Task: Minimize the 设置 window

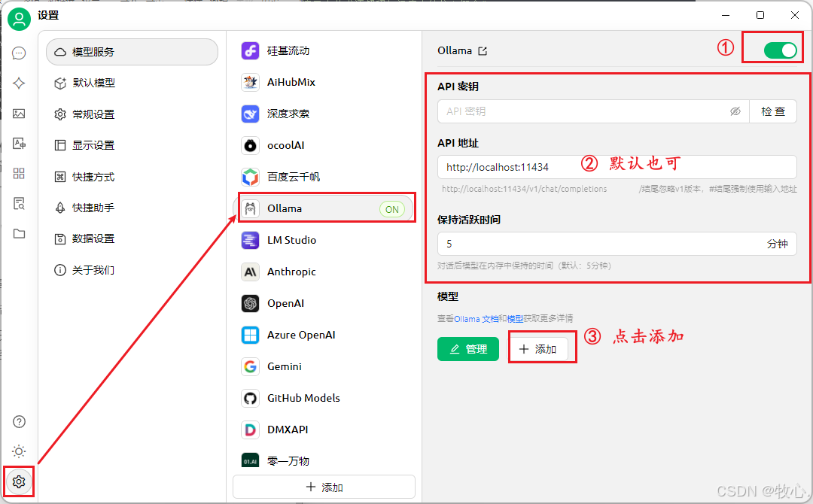Action: [x=726, y=15]
